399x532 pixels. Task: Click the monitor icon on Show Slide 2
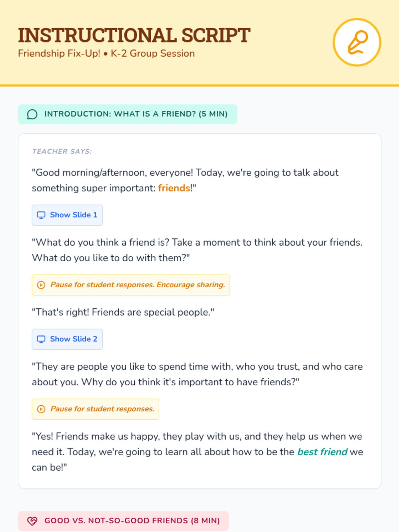coord(41,339)
